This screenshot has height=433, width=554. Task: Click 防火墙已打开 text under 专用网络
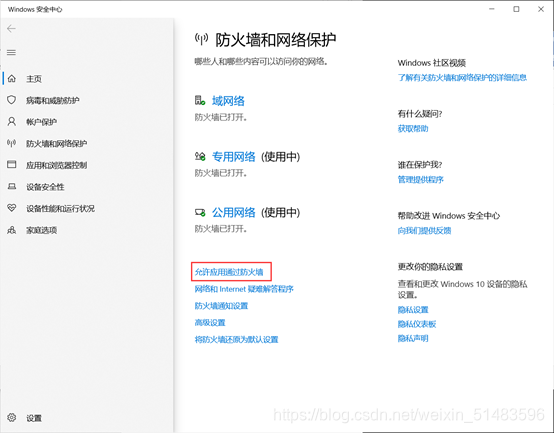[x=221, y=173]
